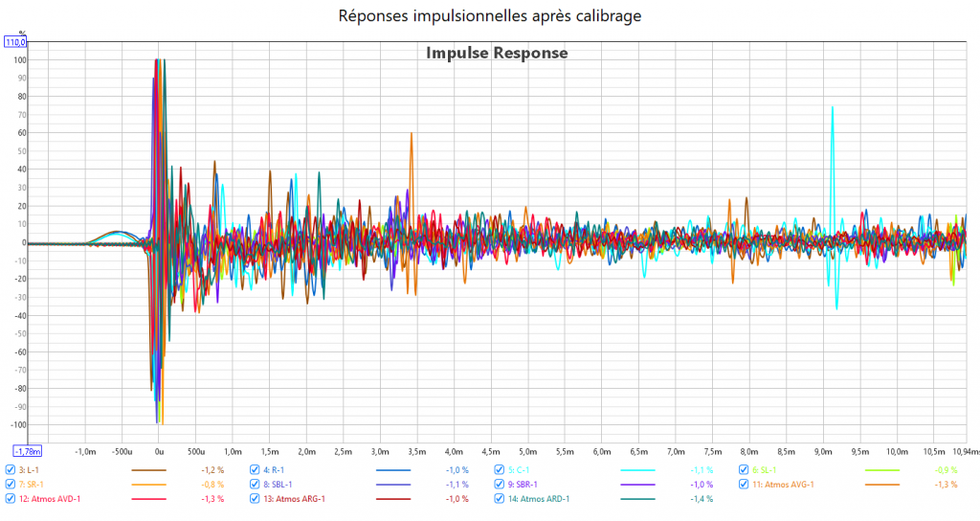Select the teal Atmos ARD-1 line swatch

tap(637, 500)
